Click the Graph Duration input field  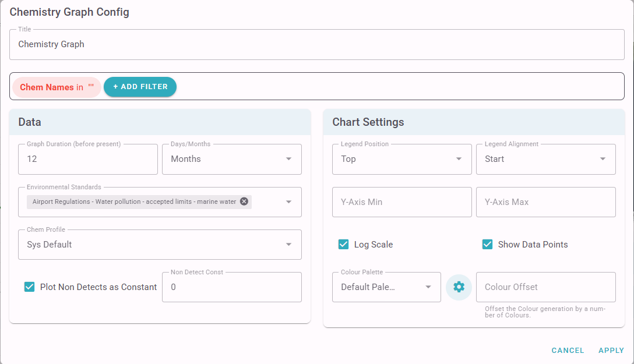pyautogui.click(x=87, y=159)
